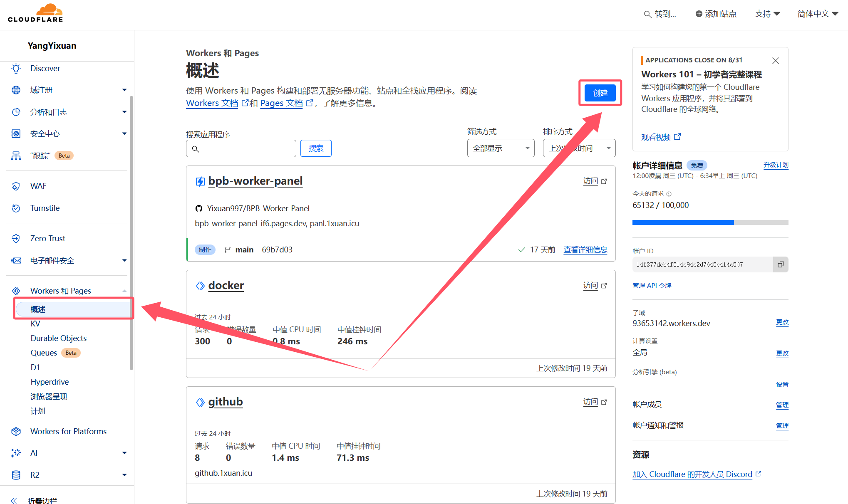
Task: Click the Cloudflare logo
Action: 35,13
